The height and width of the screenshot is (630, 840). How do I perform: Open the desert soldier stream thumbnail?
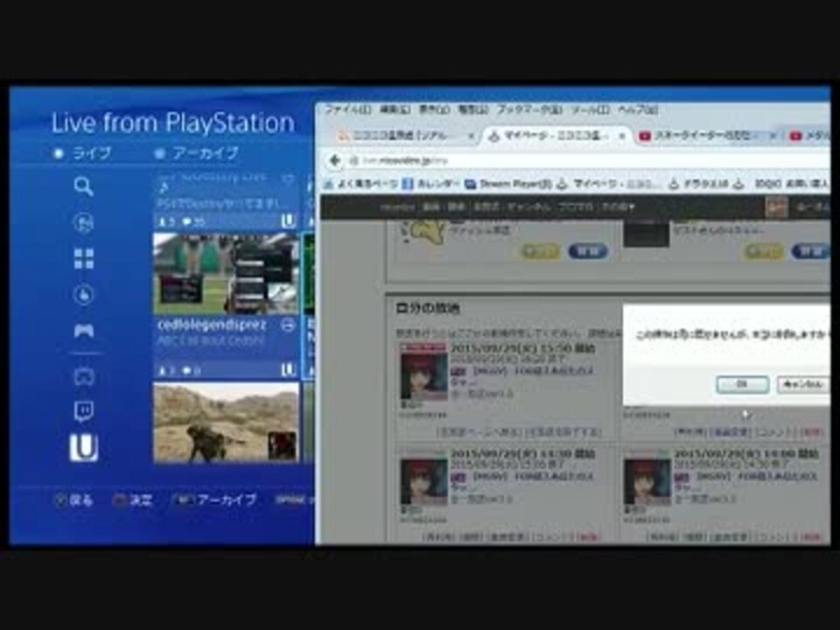pos(226,422)
